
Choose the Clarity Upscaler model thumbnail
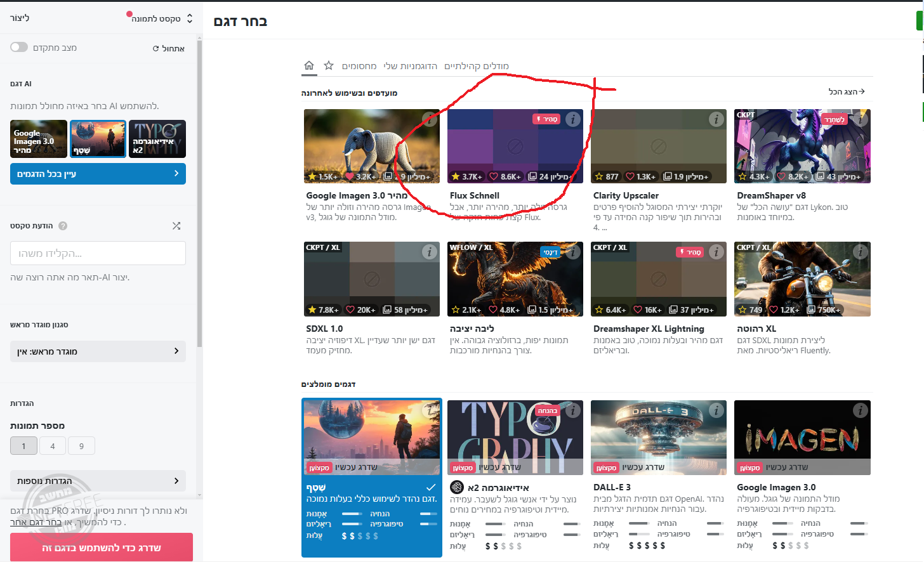[x=659, y=146]
